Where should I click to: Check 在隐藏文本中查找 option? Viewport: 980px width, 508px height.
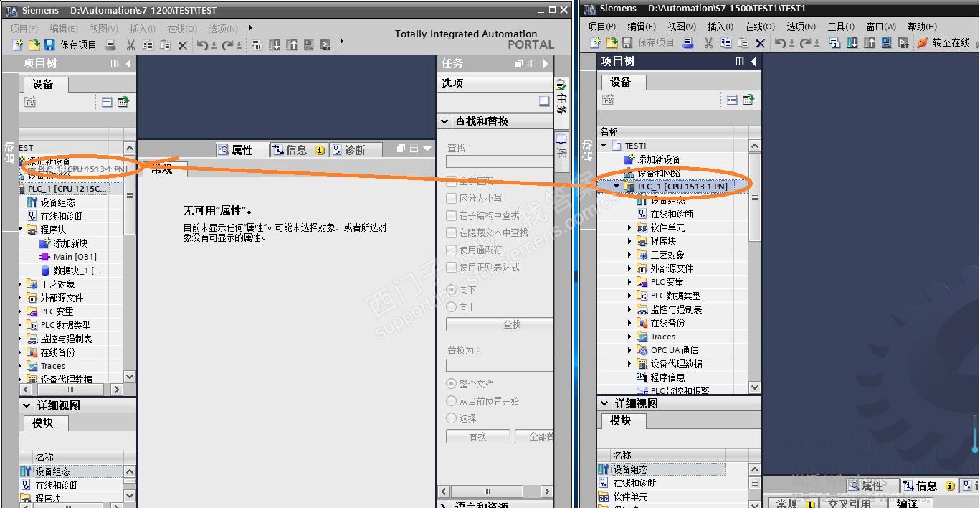(452, 232)
